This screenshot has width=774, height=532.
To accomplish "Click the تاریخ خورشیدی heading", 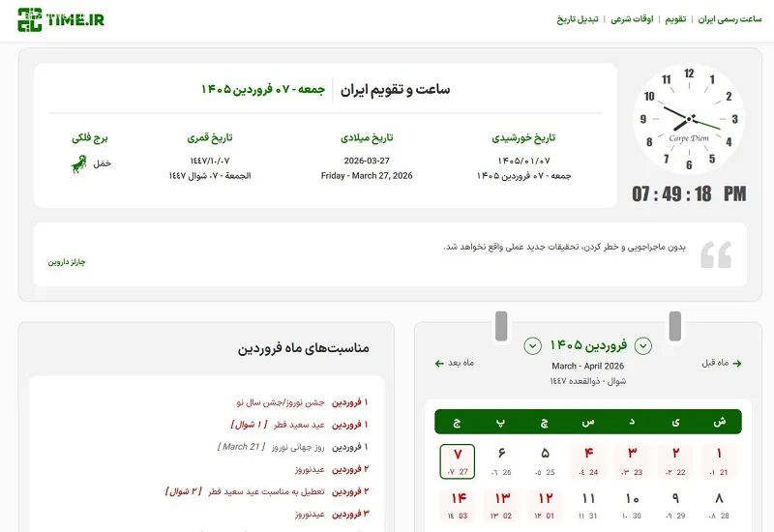I will (523, 137).
